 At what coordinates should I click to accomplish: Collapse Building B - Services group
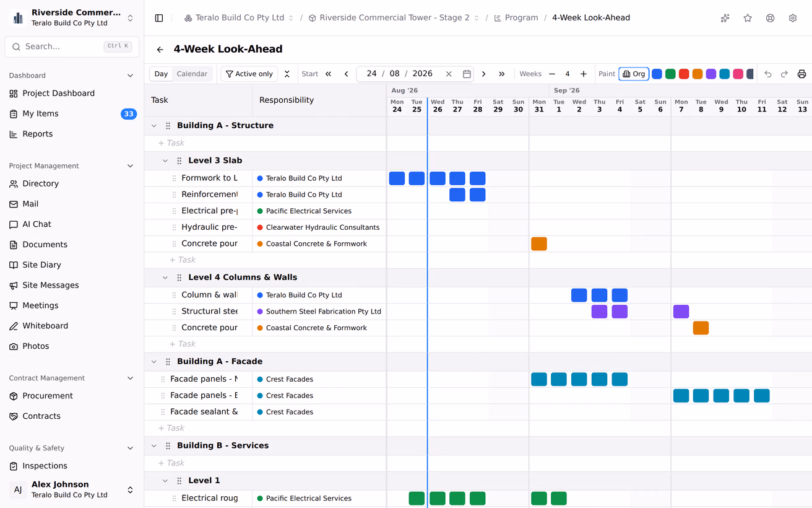(x=154, y=445)
